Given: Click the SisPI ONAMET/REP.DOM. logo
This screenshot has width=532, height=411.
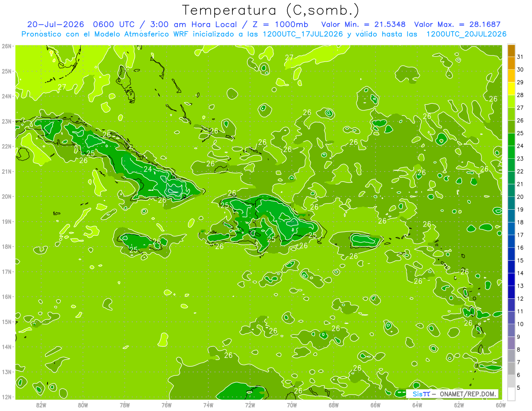Looking at the screenshot, I should point(452,394).
